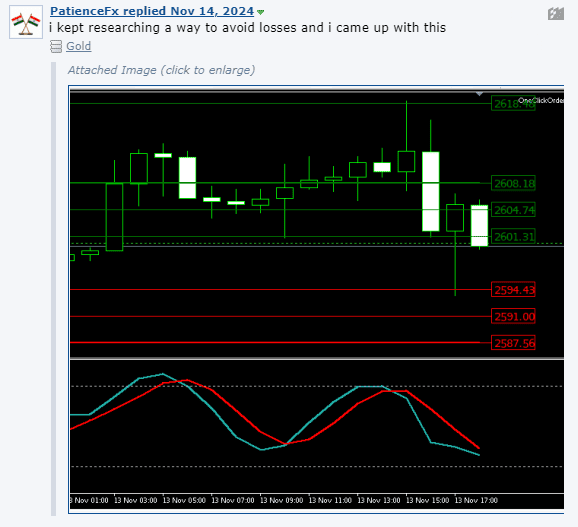Click the PatienceFx user avatar flags
Viewport: 578px width, 527px height.
(26, 22)
